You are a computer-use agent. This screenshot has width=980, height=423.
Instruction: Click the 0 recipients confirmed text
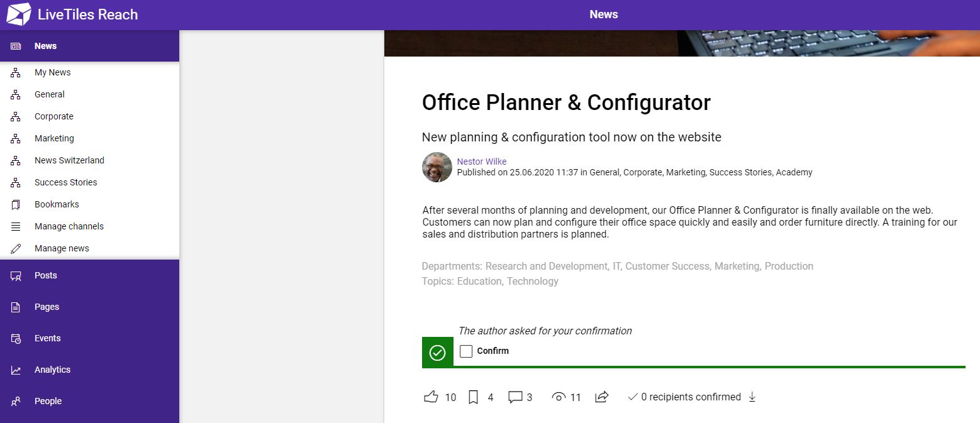click(x=691, y=397)
